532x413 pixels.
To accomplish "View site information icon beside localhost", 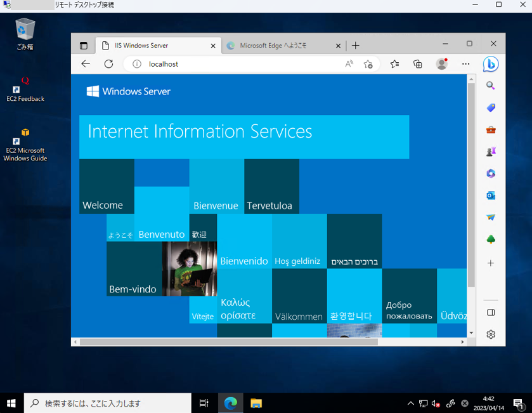I will pyautogui.click(x=137, y=64).
